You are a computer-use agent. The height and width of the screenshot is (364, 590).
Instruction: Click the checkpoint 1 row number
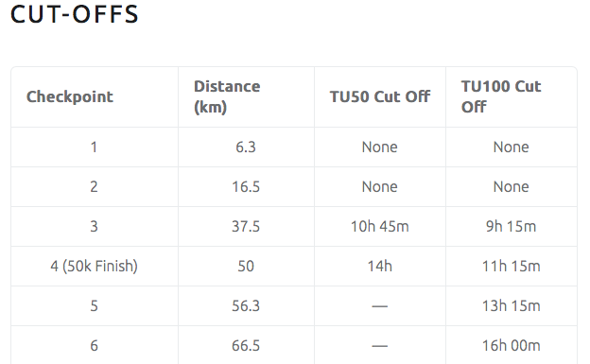click(94, 147)
